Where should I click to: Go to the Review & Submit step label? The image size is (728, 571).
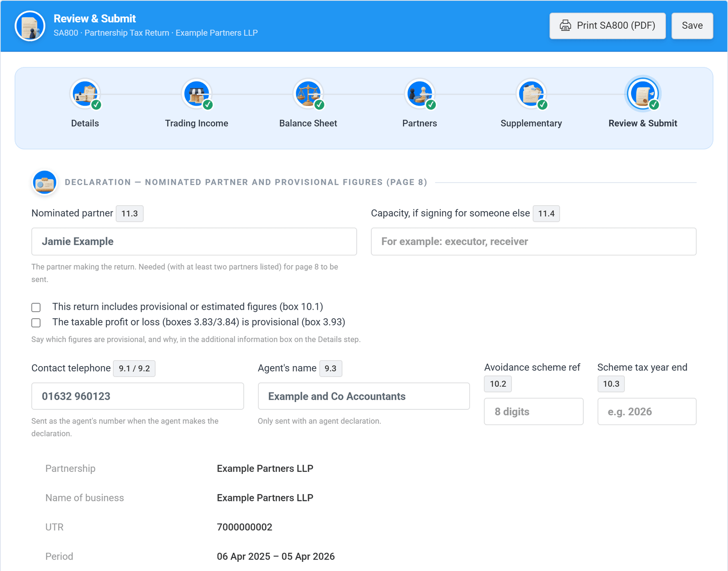click(x=643, y=123)
